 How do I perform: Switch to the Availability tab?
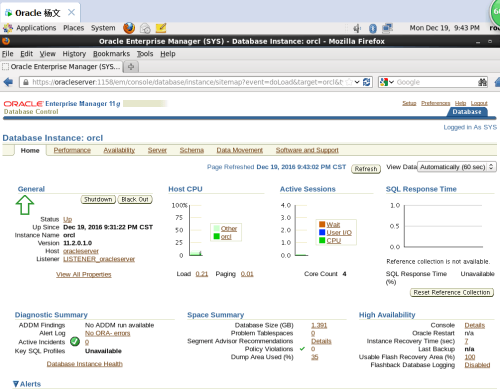[x=119, y=150]
